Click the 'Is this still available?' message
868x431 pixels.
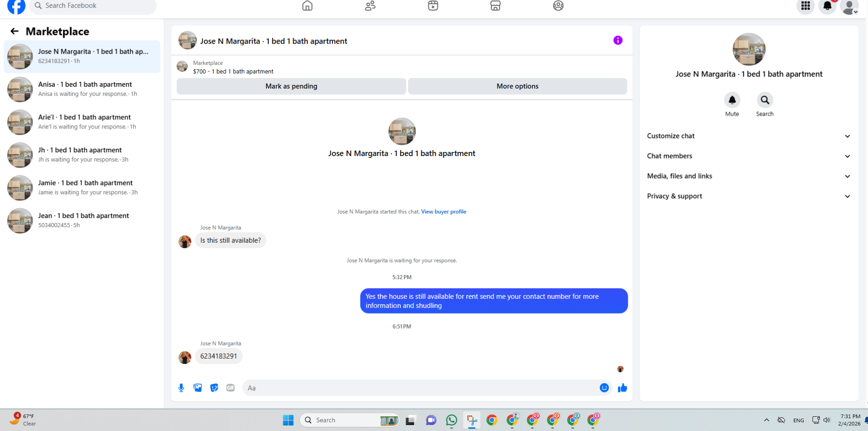(x=231, y=241)
